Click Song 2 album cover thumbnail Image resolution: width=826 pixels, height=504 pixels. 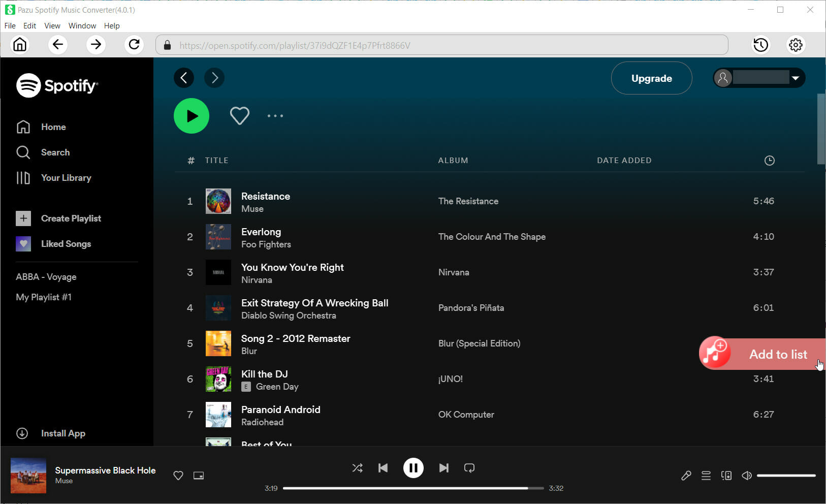coord(218,343)
